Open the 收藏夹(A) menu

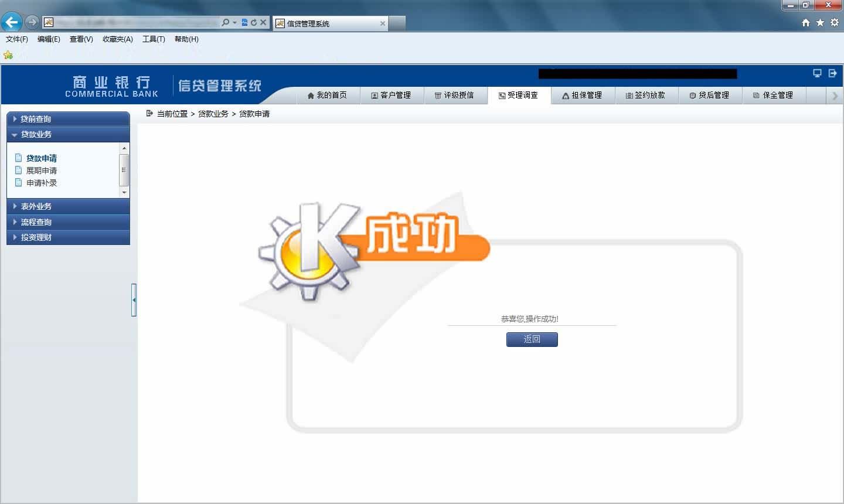[118, 39]
